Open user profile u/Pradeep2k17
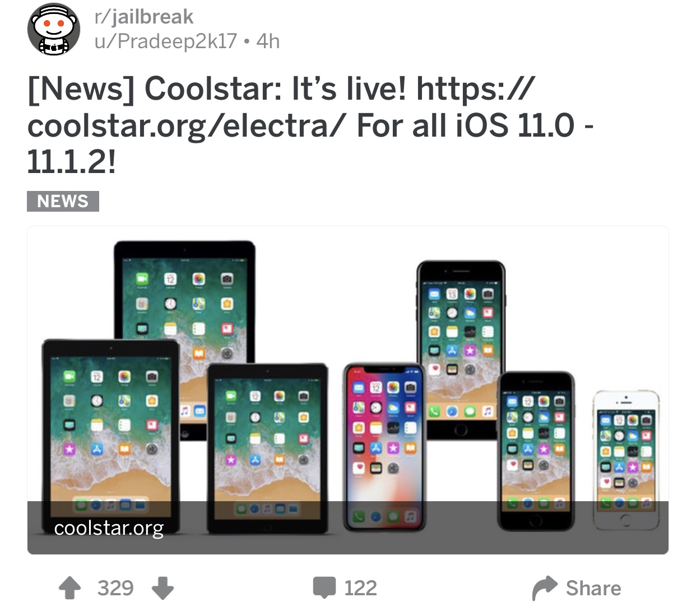 [166, 41]
